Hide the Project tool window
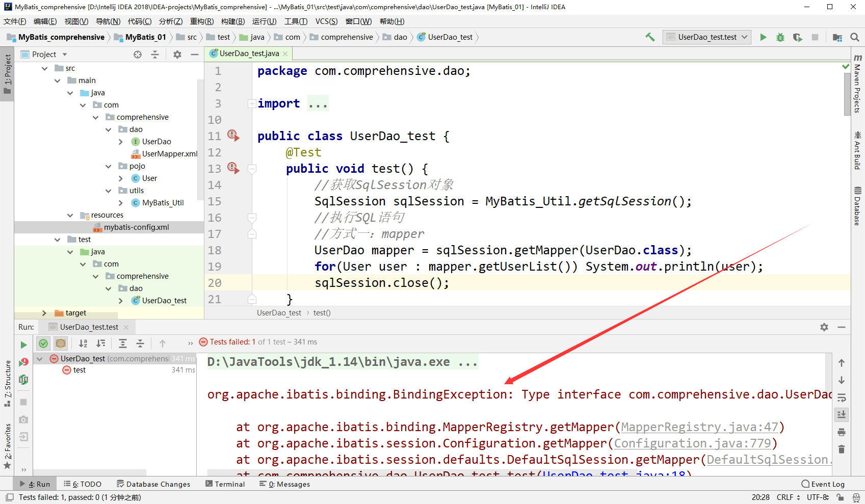 195,55
